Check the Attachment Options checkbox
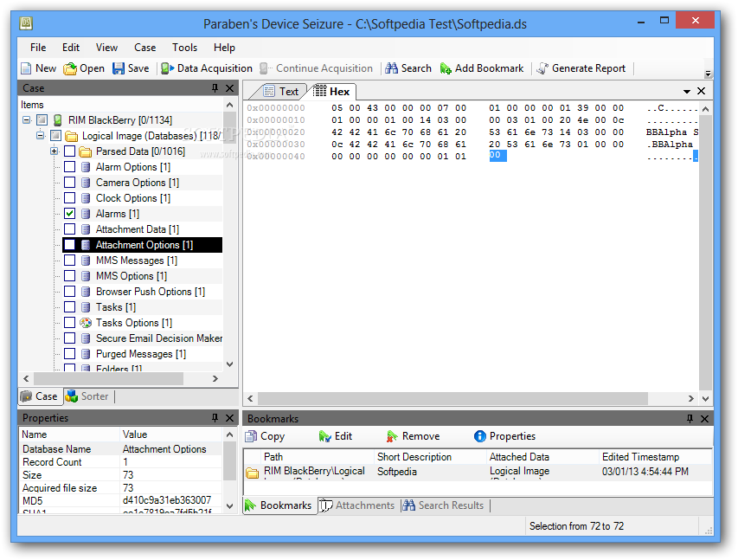738x560 pixels. [70, 244]
